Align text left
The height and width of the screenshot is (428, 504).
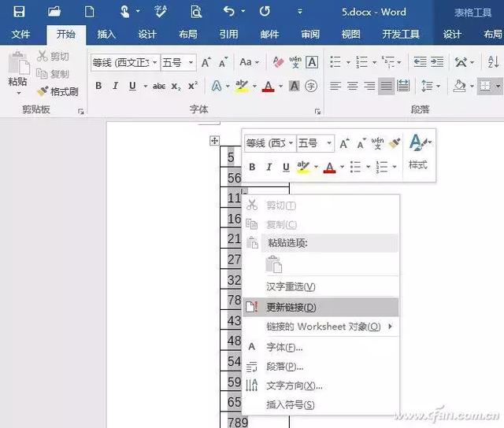[x=335, y=86]
